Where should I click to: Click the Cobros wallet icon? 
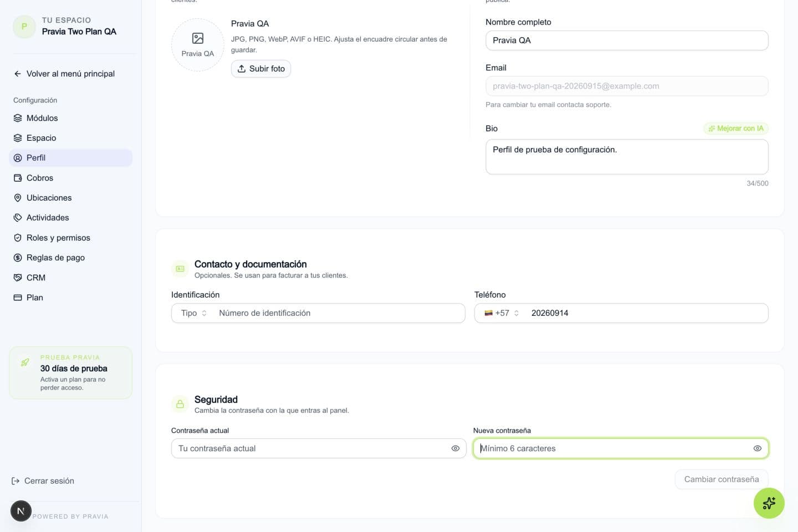tap(18, 178)
